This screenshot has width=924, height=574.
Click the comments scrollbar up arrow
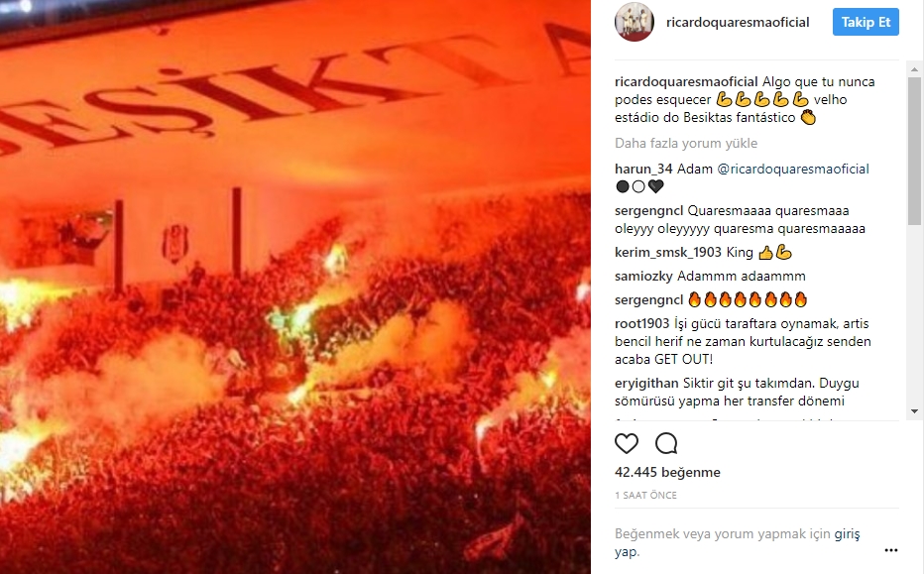(914, 69)
